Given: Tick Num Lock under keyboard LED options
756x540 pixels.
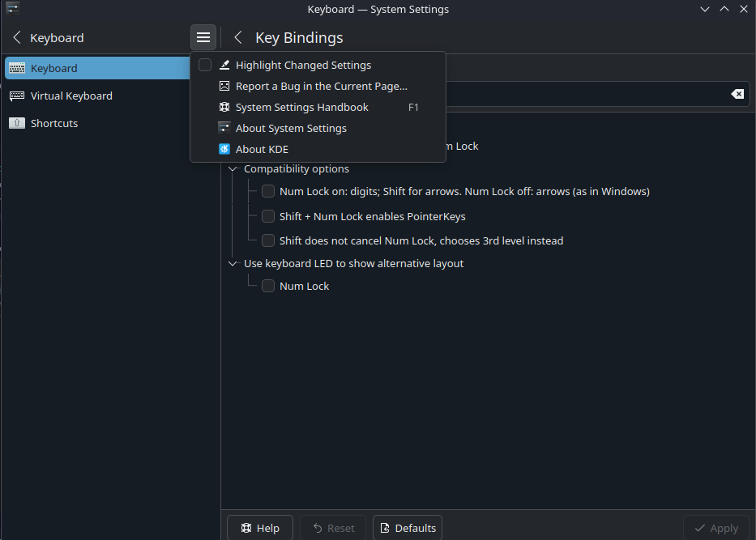Looking at the screenshot, I should (x=268, y=286).
